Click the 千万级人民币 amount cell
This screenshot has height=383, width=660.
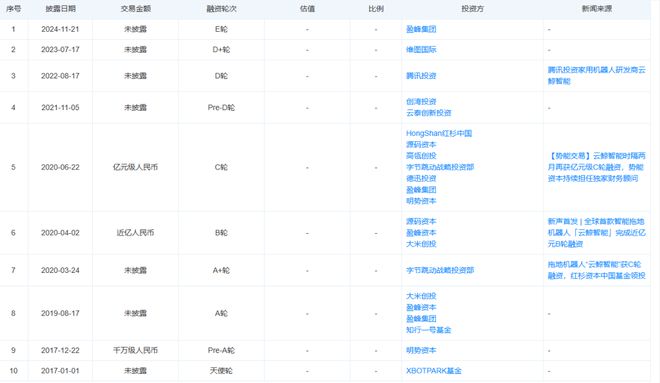click(x=135, y=350)
